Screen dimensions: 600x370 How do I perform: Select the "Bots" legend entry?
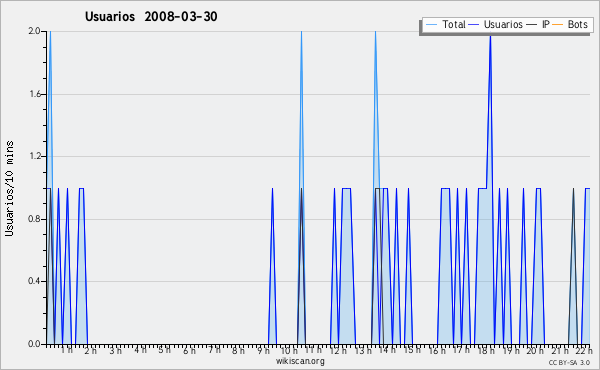(570, 24)
